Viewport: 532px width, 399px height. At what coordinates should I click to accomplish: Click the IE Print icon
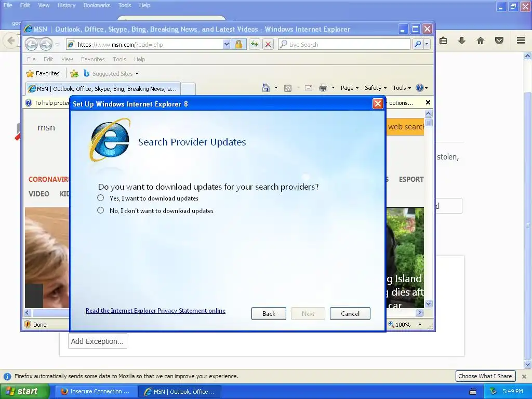point(323,88)
